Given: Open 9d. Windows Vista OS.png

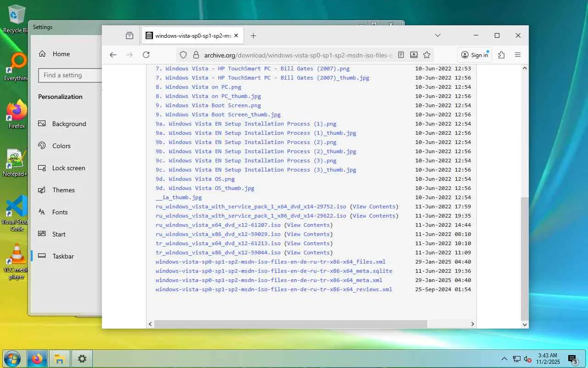Looking at the screenshot, I should (195, 179).
